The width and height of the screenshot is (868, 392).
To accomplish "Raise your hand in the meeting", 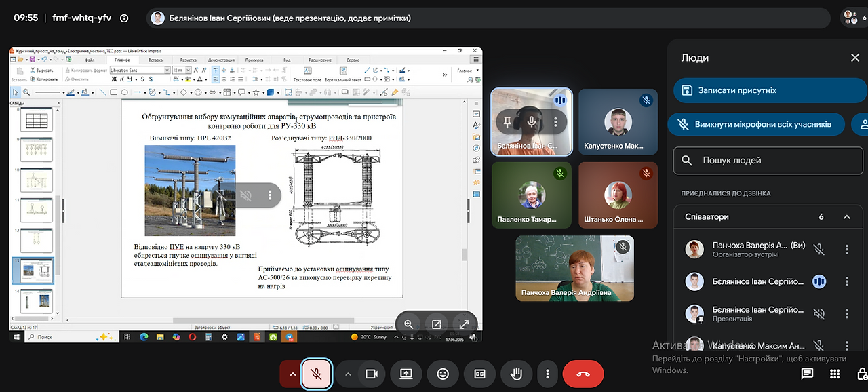I will pyautogui.click(x=516, y=374).
